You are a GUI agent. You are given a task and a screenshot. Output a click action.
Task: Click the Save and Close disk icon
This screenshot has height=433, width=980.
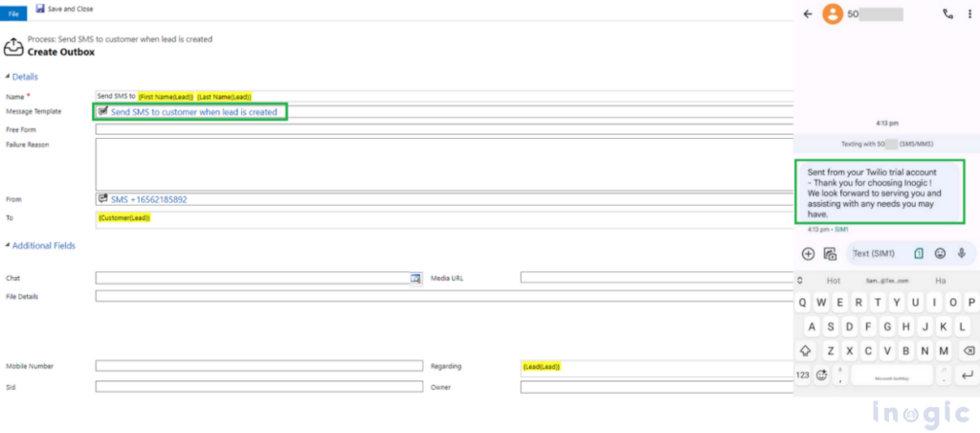[40, 9]
